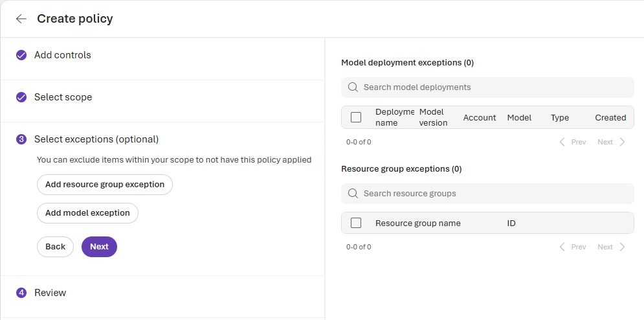
Task: Focus the Search model deployments field
Action: tap(492, 87)
